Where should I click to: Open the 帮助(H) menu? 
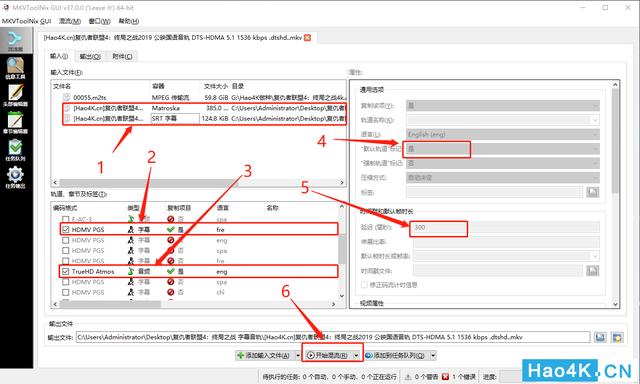point(129,21)
